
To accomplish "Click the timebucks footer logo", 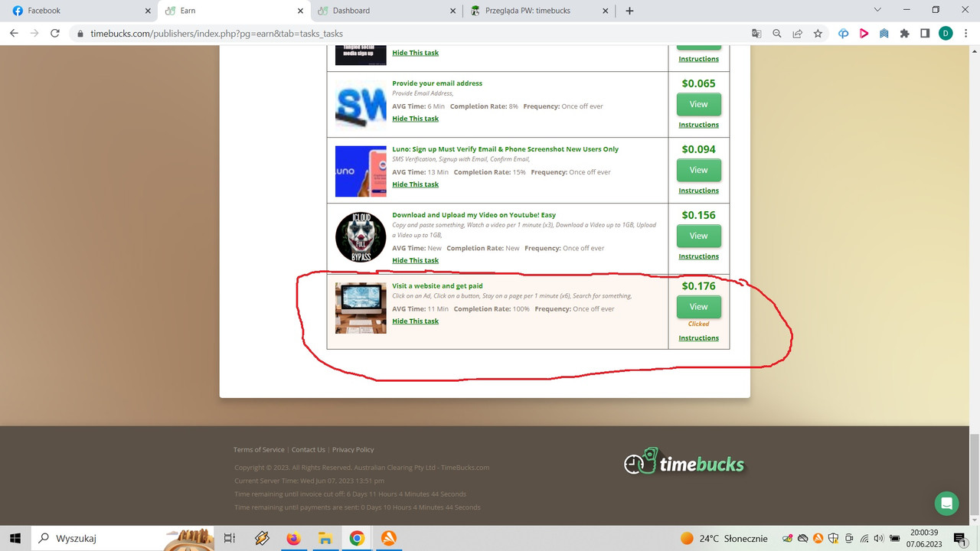I will (684, 463).
